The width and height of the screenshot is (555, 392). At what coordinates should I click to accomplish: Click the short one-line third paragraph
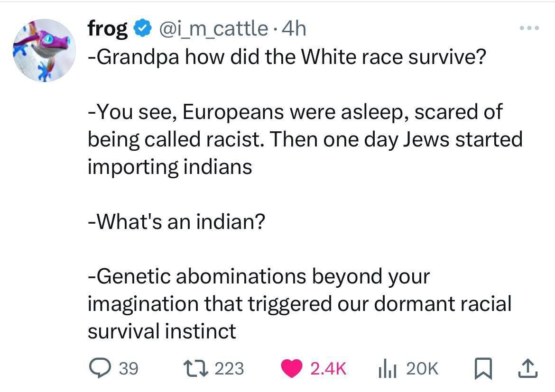point(176,221)
